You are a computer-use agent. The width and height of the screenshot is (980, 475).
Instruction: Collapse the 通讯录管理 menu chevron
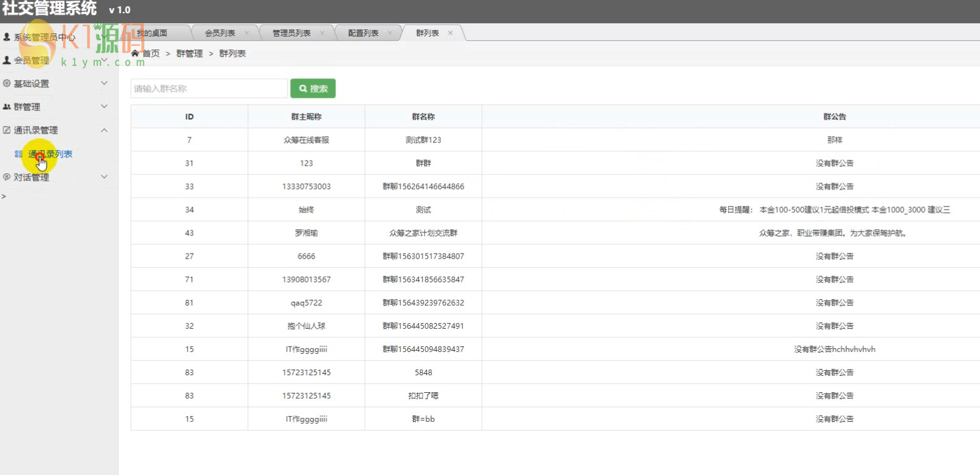click(x=104, y=131)
